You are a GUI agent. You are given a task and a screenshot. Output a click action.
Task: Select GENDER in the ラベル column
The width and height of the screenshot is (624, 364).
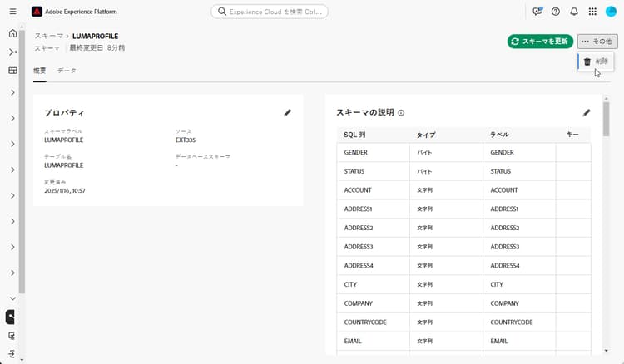(x=502, y=153)
